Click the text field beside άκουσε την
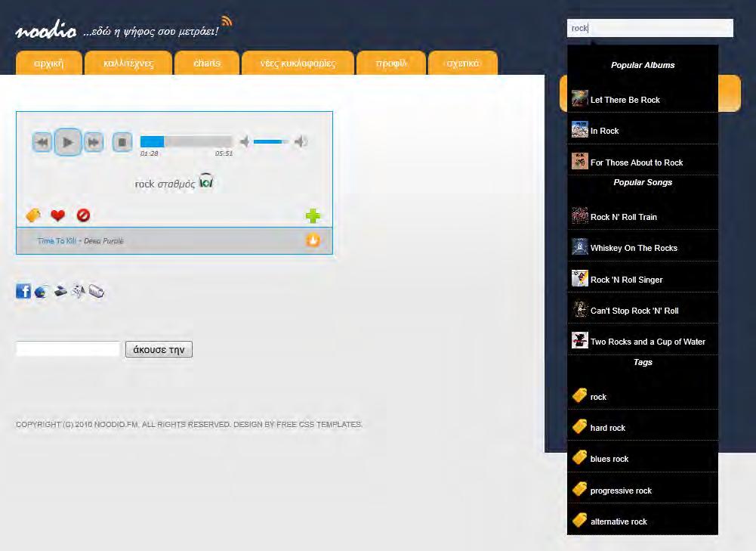The image size is (756, 551). click(68, 349)
